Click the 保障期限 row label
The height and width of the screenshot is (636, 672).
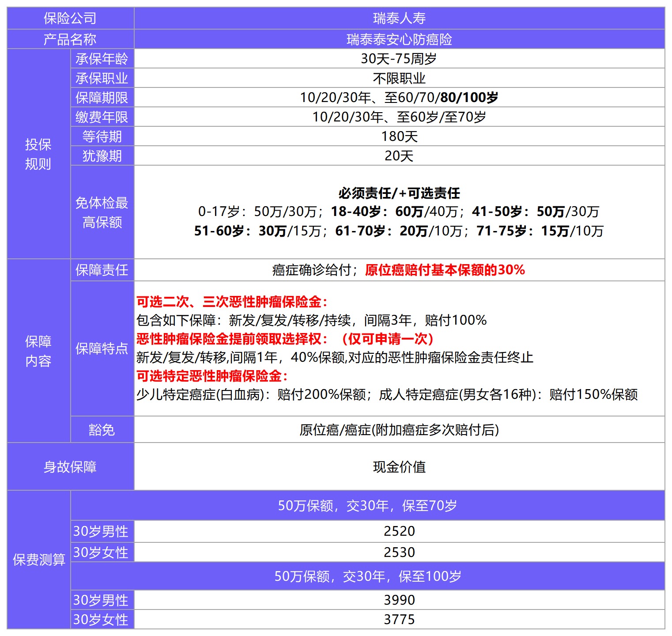(x=102, y=98)
